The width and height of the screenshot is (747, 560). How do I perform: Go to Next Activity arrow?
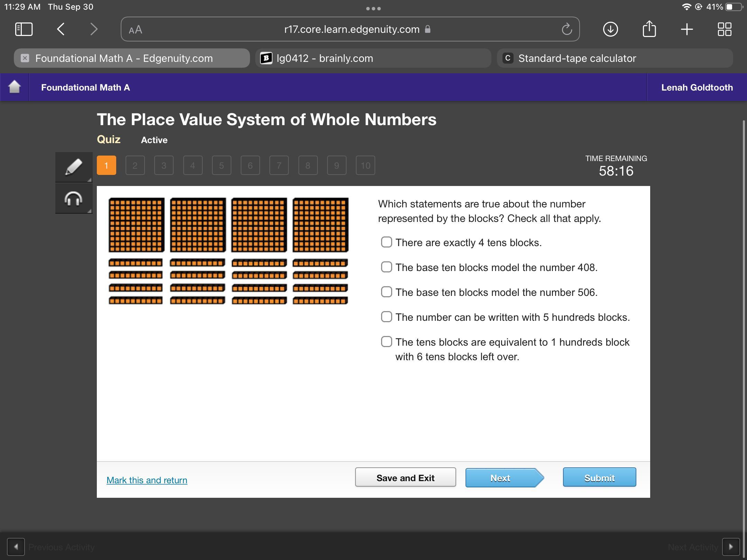point(730,547)
